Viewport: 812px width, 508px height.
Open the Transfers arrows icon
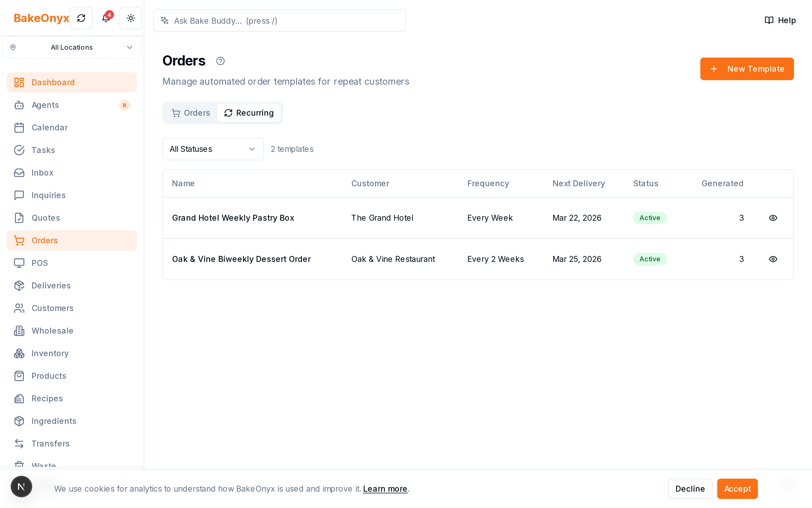(x=19, y=444)
